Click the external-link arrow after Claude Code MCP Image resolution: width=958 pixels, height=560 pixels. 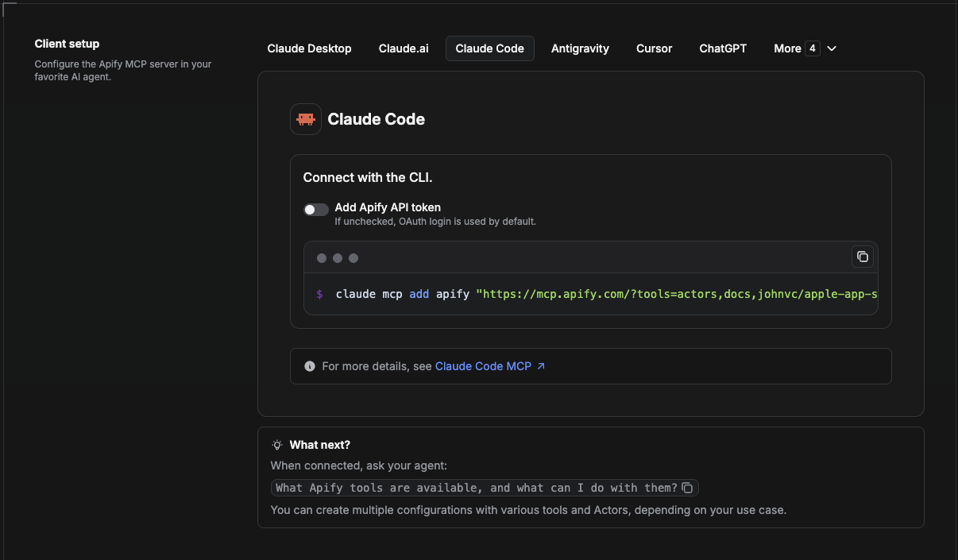click(x=541, y=366)
